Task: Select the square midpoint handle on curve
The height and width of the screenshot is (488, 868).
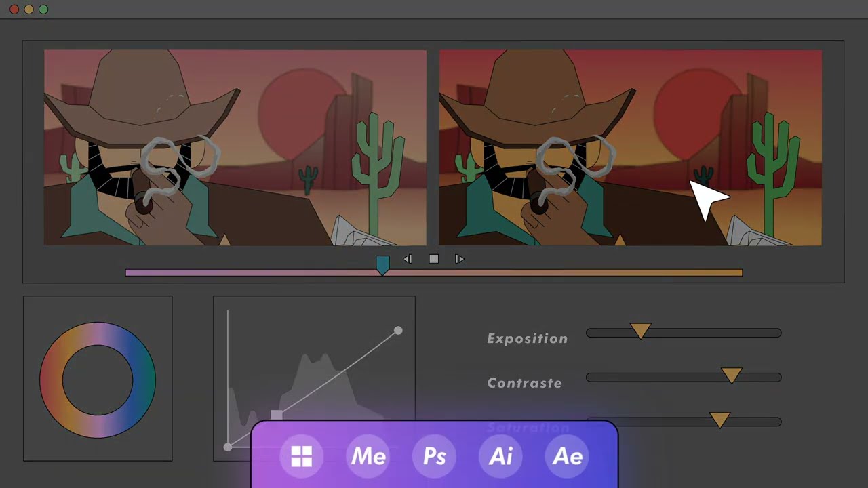Action: tap(276, 415)
